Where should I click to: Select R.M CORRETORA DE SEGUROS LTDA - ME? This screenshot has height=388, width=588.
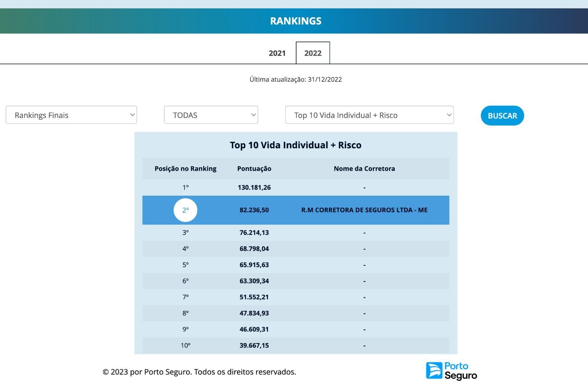364,210
